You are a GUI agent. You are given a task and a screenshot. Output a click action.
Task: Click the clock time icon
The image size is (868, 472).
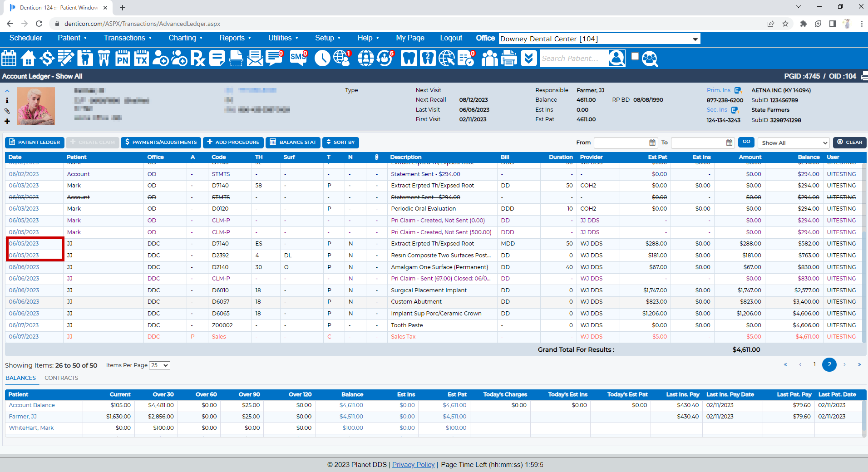[x=322, y=59]
